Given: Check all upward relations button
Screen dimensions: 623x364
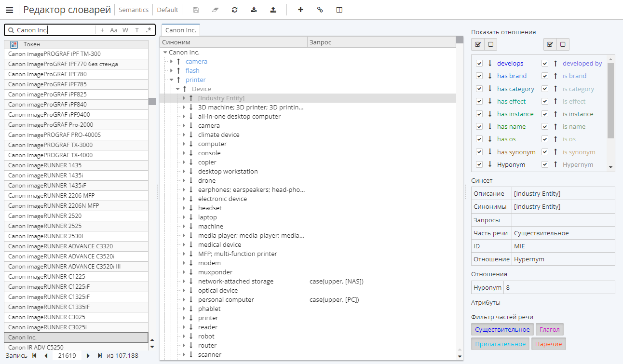Looking at the screenshot, I should [x=550, y=44].
